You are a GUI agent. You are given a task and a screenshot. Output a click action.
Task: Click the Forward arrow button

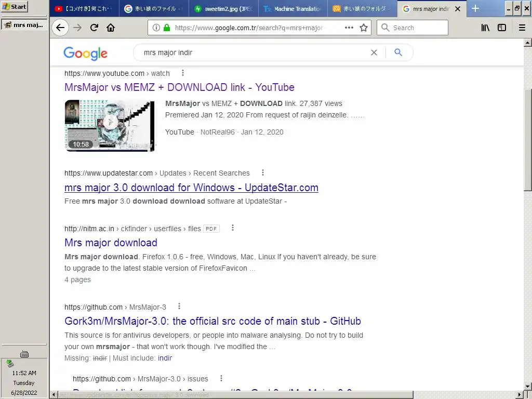(x=77, y=28)
